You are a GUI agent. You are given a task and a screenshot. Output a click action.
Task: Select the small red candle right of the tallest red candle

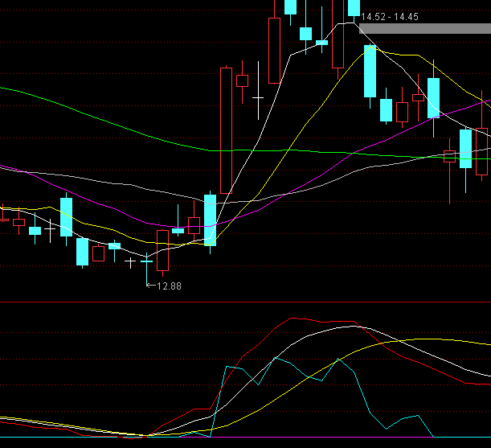(242, 80)
